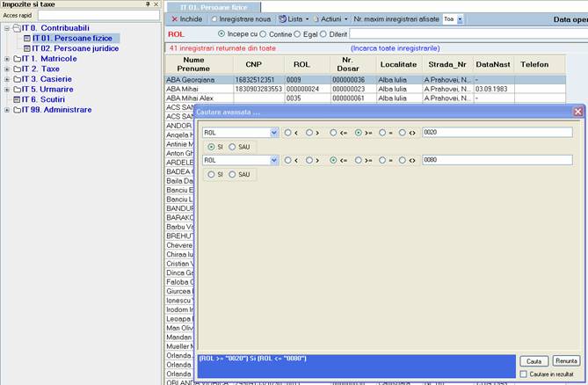This screenshot has width=588, height=385.
Task: Open the first ROL field dropdown
Action: pos(273,132)
